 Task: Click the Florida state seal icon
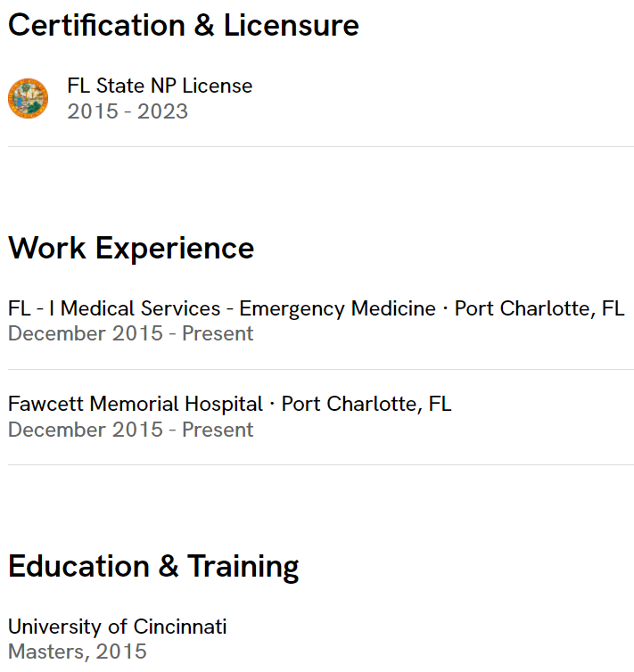pyautogui.click(x=28, y=99)
